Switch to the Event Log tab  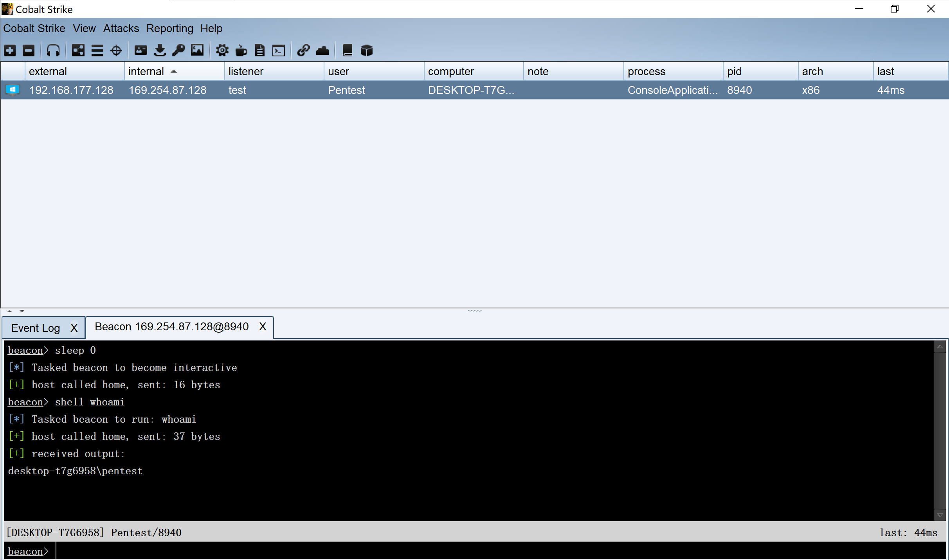click(36, 328)
